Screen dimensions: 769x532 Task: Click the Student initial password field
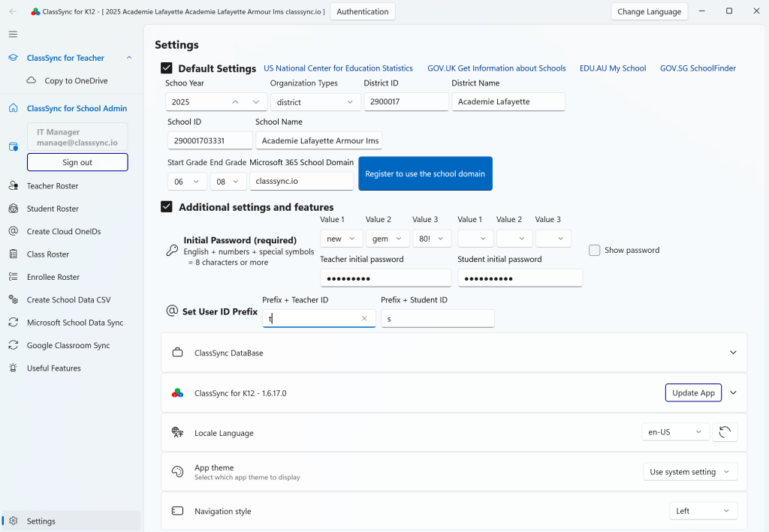520,278
